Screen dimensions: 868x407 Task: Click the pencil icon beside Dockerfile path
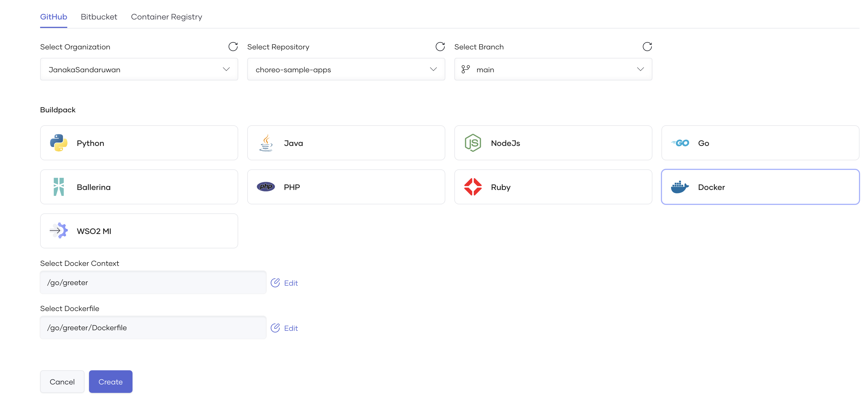[x=275, y=328]
